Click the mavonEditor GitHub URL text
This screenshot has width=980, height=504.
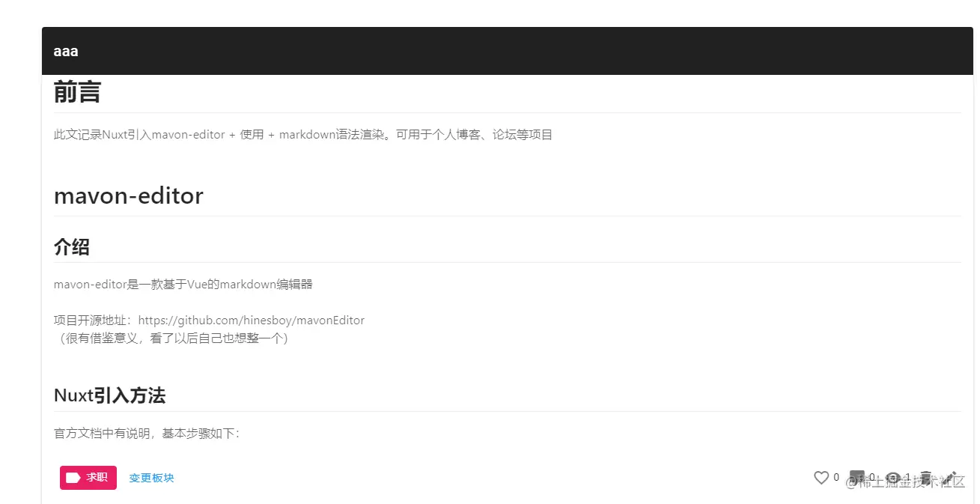pos(252,321)
